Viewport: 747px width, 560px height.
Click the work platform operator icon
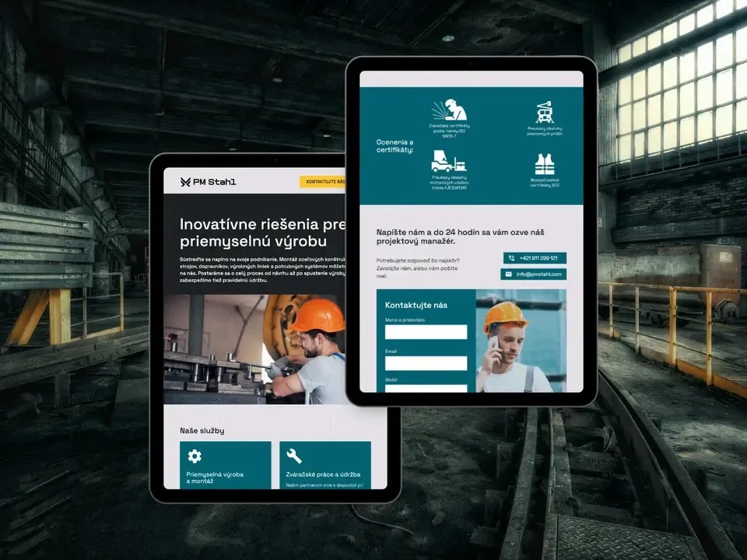544,112
